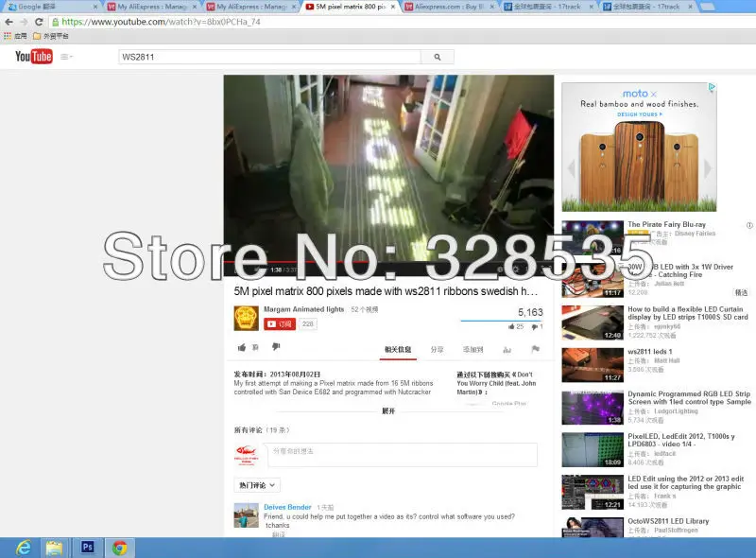This screenshot has height=558, width=756.
Task: Open ws2811 leds 1 video
Action: click(x=649, y=352)
